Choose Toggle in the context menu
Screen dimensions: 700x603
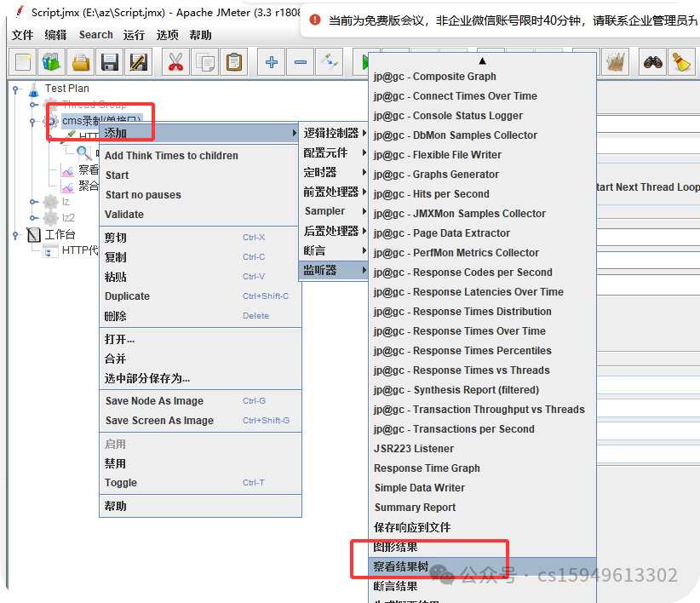pyautogui.click(x=200, y=483)
